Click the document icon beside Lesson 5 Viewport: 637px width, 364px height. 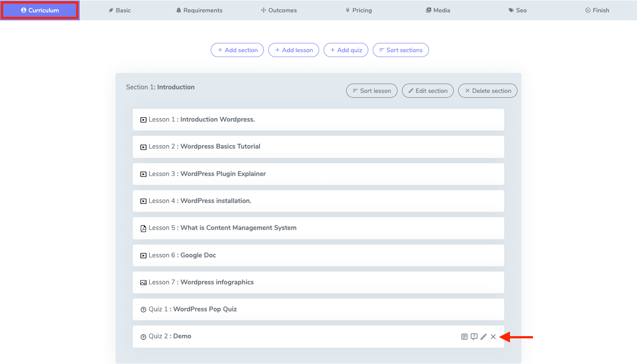(x=143, y=228)
